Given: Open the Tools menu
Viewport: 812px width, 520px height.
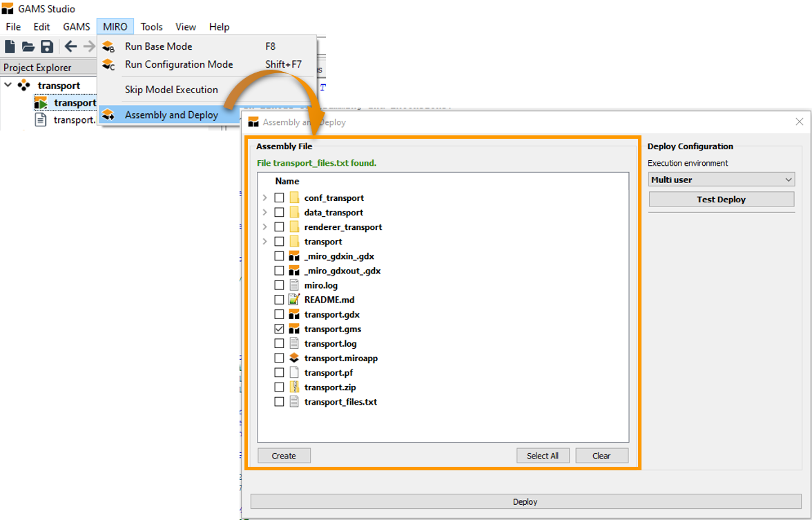Looking at the screenshot, I should pos(151,27).
